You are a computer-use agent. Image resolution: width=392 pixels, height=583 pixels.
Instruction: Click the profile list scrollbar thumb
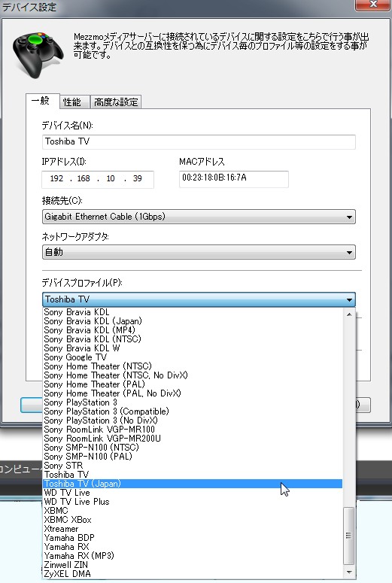point(349,536)
